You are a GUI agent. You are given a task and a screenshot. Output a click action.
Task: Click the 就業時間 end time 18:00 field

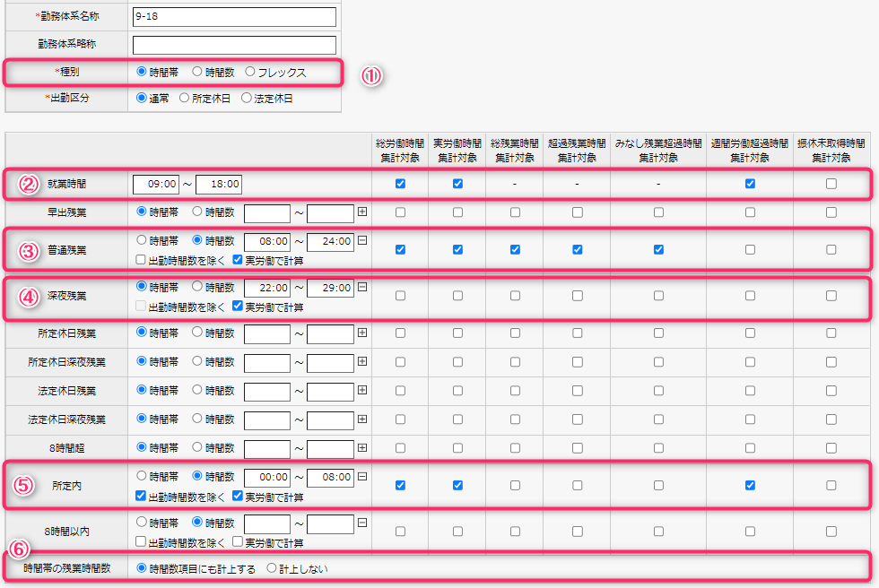tap(219, 184)
